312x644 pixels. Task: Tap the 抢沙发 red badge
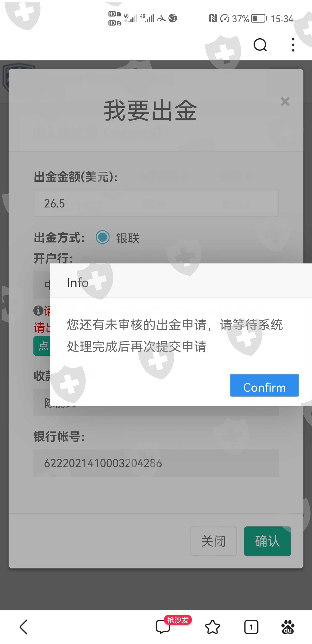click(x=178, y=620)
